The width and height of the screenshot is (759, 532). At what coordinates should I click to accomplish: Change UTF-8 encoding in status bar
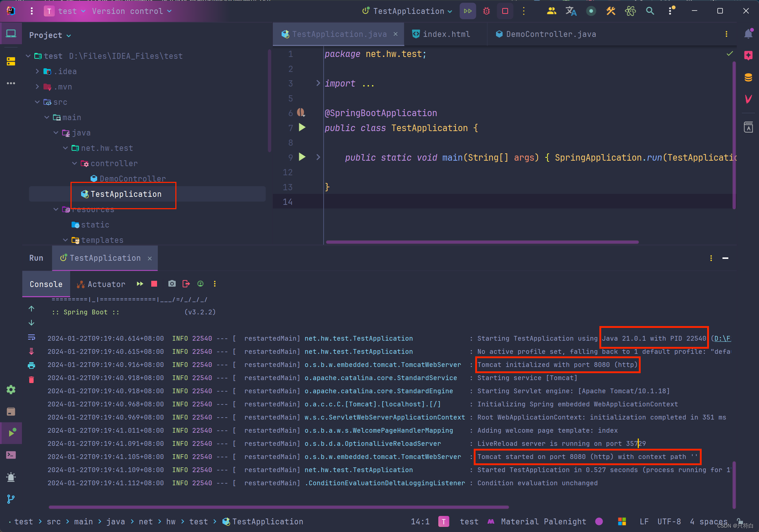click(x=669, y=521)
